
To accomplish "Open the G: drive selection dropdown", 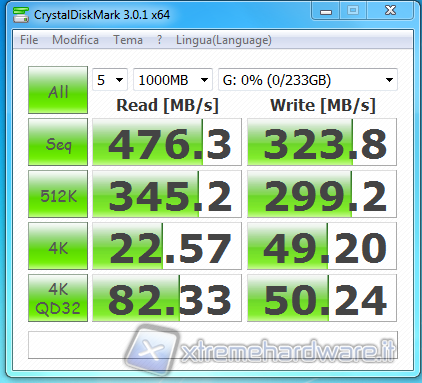I will pyautogui.click(x=308, y=80).
